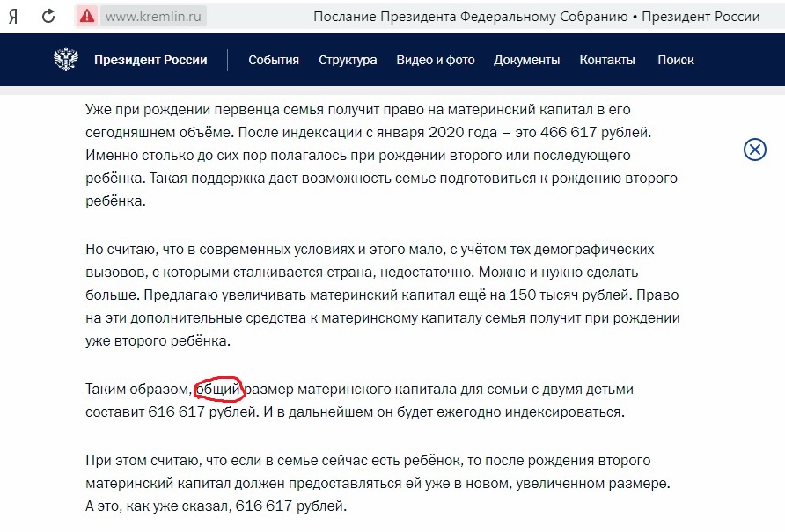Click the red-circled word "общий"
The image size is (785, 532).
[x=218, y=389]
